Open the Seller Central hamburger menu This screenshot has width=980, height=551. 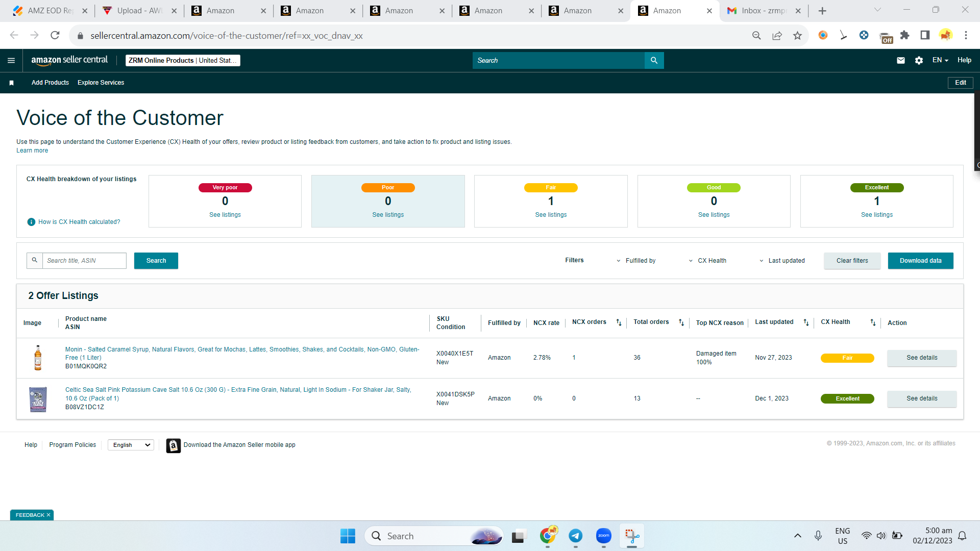pos(11,60)
